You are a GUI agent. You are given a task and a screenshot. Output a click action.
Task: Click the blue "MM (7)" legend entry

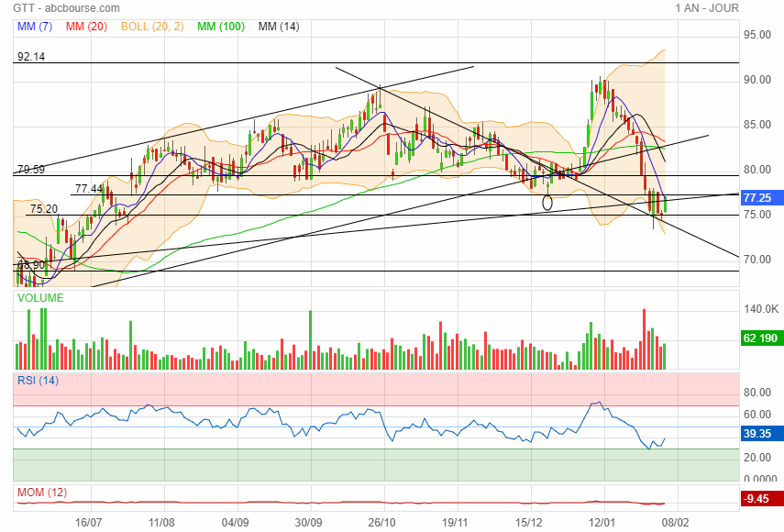(35, 27)
